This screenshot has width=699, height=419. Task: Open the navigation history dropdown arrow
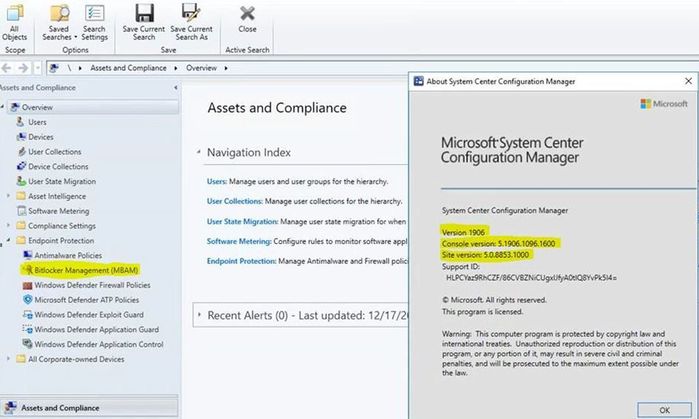point(38,68)
